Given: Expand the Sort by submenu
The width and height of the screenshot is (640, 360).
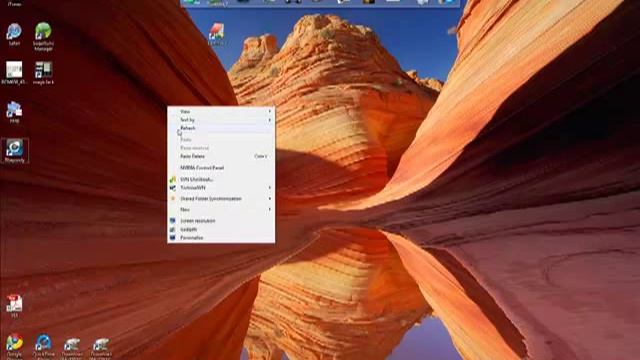Looking at the screenshot, I should point(221,120).
